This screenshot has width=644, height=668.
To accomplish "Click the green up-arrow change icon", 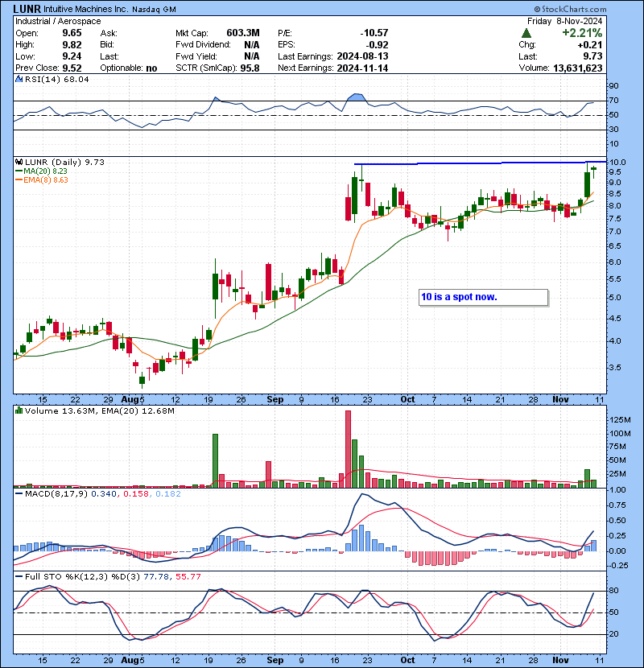I will coord(526,33).
